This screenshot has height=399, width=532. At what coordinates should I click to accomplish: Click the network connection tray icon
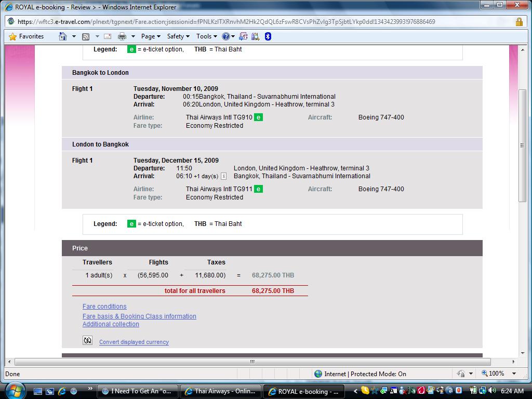tap(483, 391)
